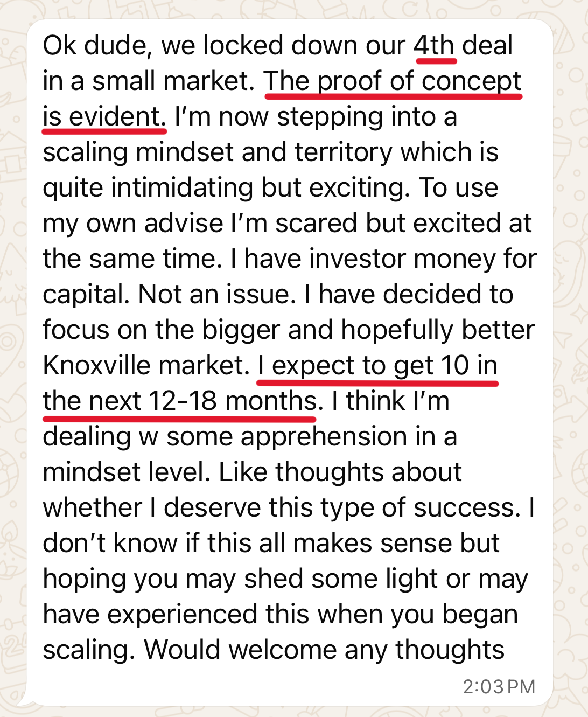Click the words "Not an issue."

[217, 295]
